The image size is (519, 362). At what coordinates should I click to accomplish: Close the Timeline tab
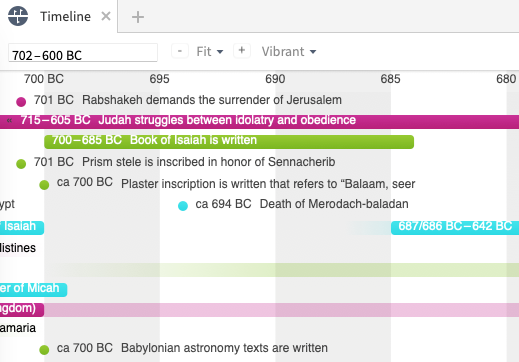106,16
